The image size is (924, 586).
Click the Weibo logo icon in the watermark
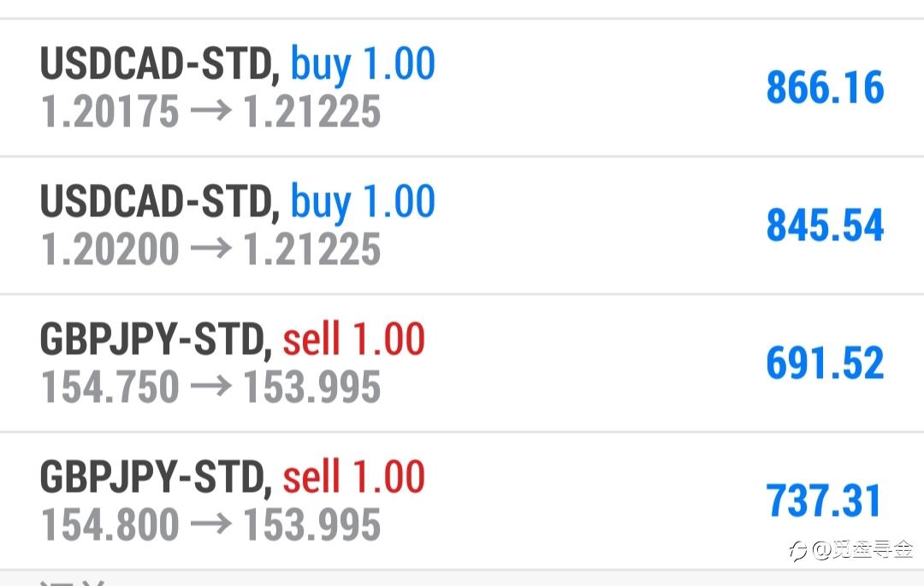tap(798, 551)
